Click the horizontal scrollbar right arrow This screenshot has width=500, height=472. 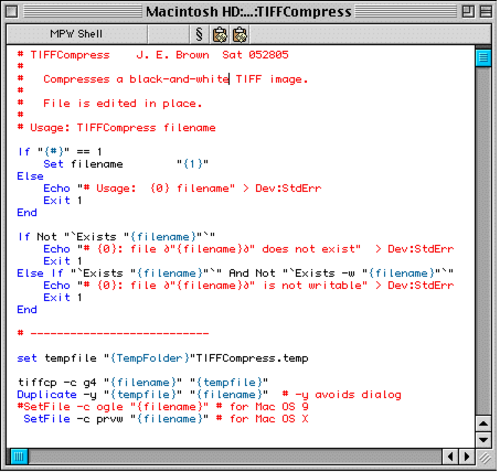tap(466, 456)
